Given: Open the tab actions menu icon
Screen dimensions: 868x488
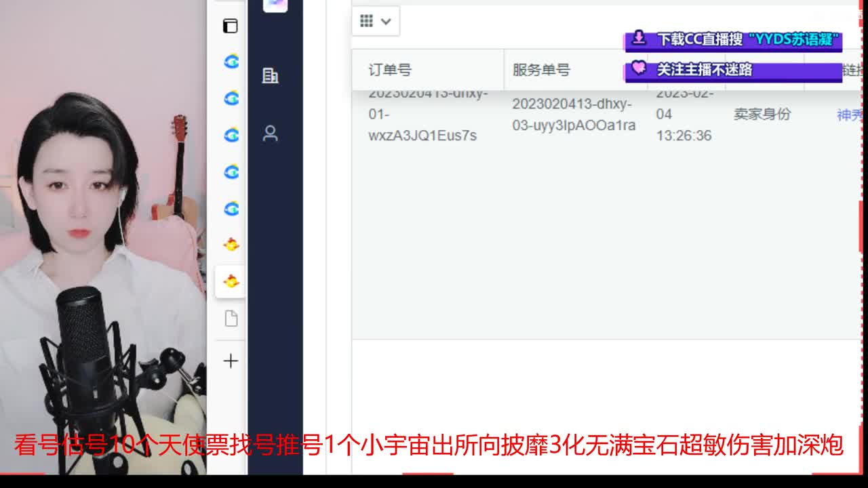Looking at the screenshot, I should point(231,26).
